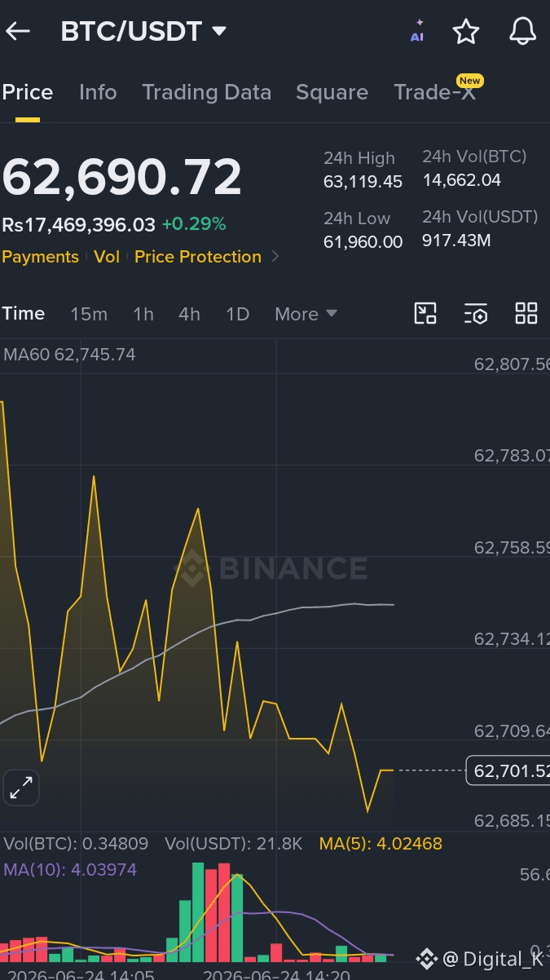This screenshot has height=980, width=550.
Task: Open price alerts bell icon
Action: [x=522, y=32]
